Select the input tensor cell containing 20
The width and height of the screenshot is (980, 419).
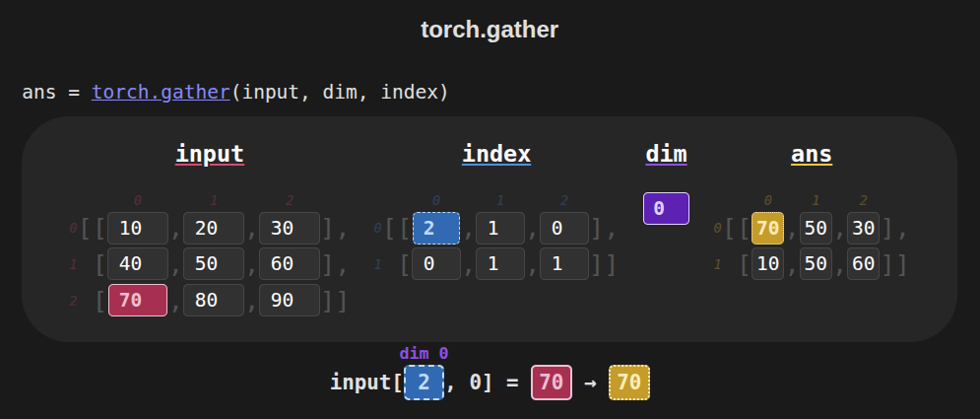pos(214,229)
